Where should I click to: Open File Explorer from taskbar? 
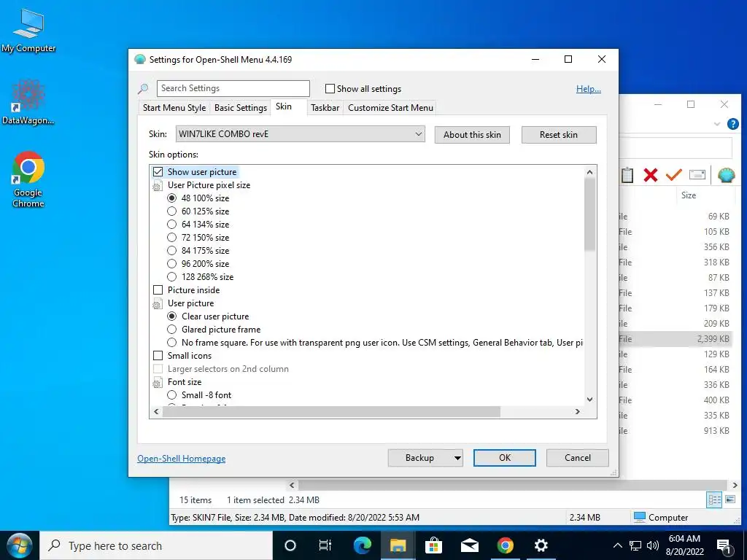[398, 545]
